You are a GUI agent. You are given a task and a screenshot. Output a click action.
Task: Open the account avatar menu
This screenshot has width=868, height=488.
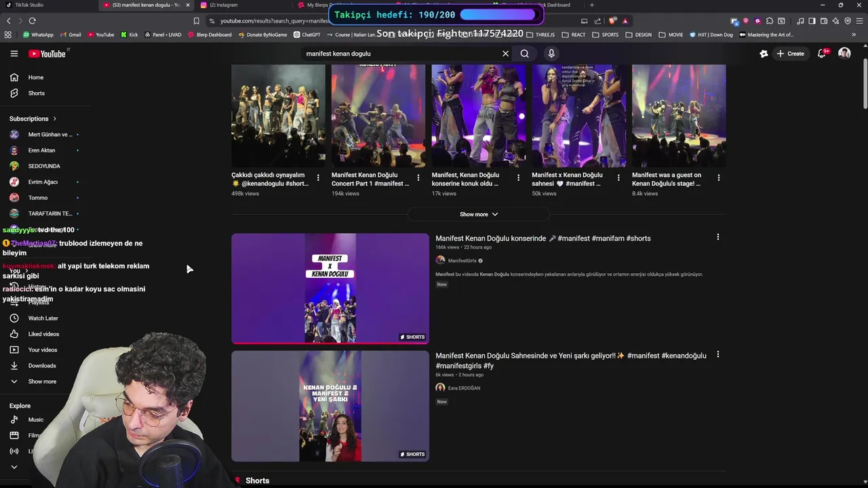point(844,54)
